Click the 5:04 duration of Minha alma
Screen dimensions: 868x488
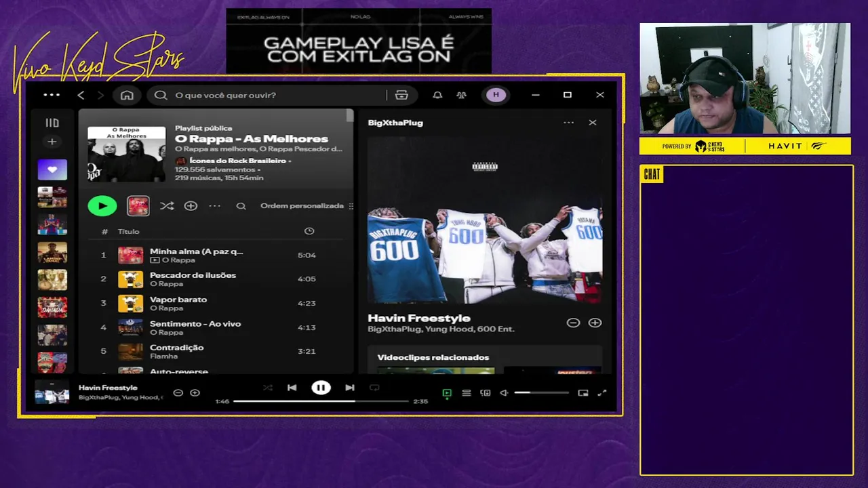[307, 255]
